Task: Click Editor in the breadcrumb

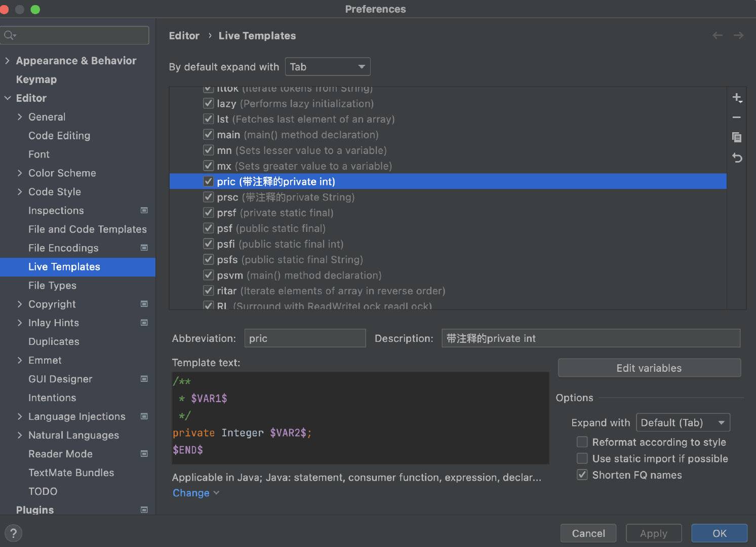Action: click(184, 35)
